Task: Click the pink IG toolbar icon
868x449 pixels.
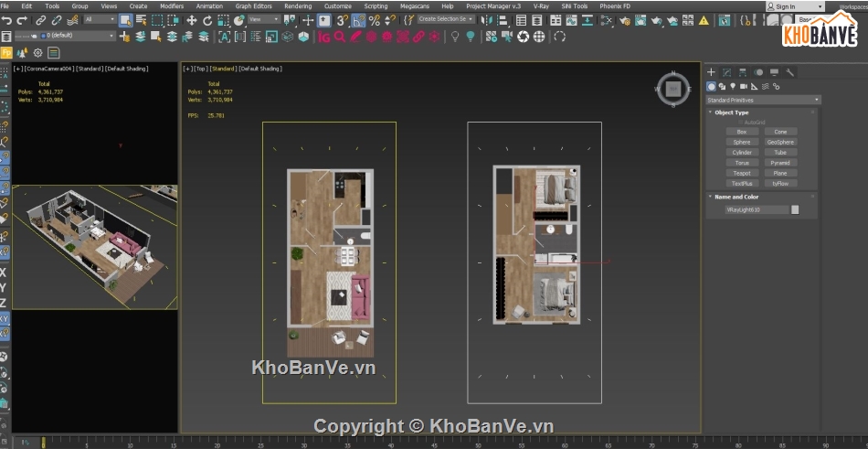Action: pyautogui.click(x=323, y=37)
